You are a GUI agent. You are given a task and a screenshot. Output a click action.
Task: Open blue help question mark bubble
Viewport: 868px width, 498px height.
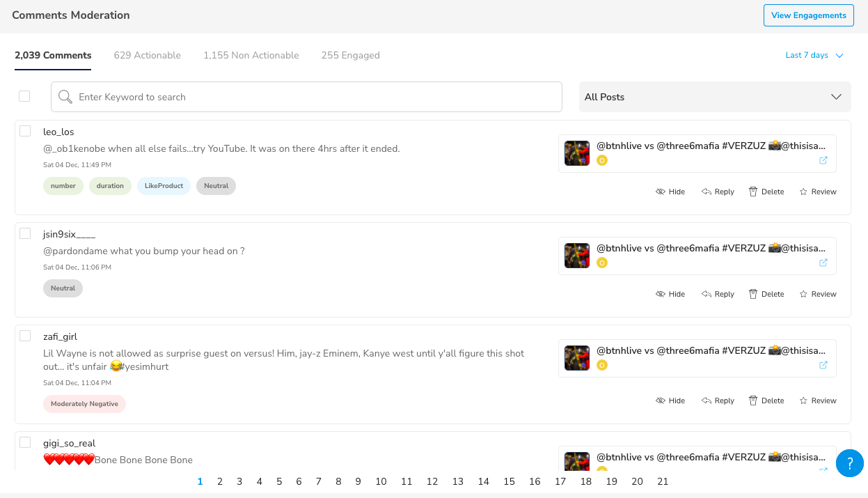(x=850, y=463)
